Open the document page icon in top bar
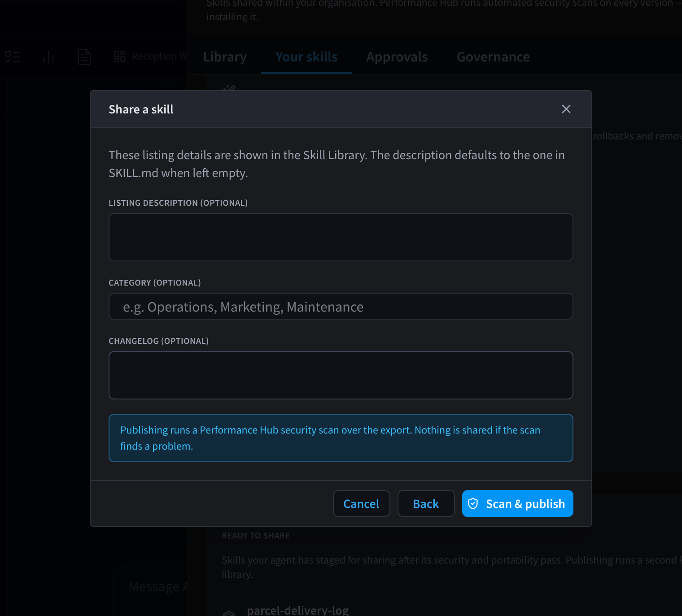Viewport: 682px width, 616px height. click(84, 57)
